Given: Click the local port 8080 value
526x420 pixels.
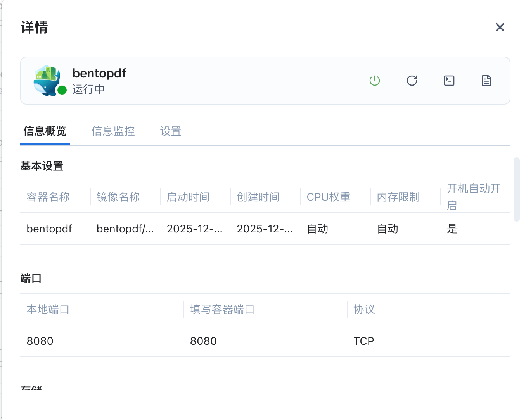Looking at the screenshot, I should pyautogui.click(x=40, y=341).
